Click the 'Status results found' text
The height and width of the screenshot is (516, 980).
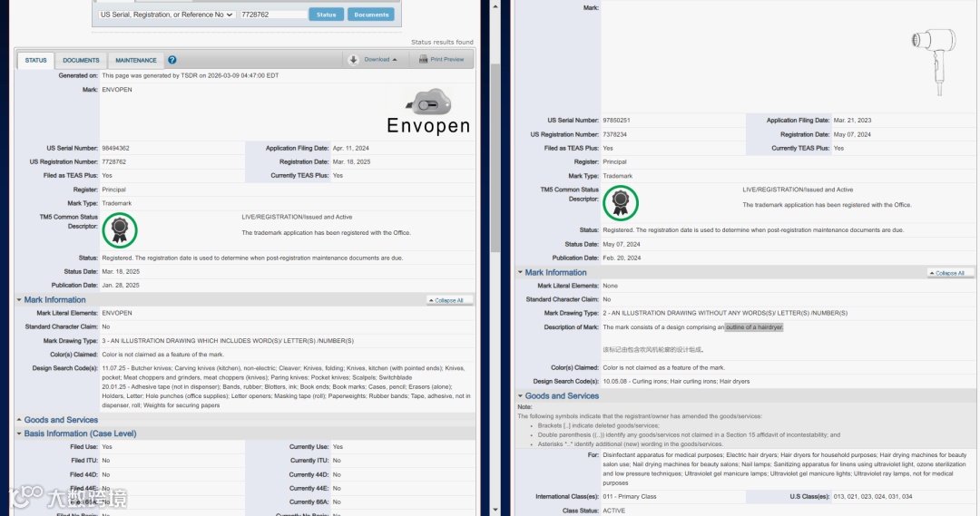point(442,42)
